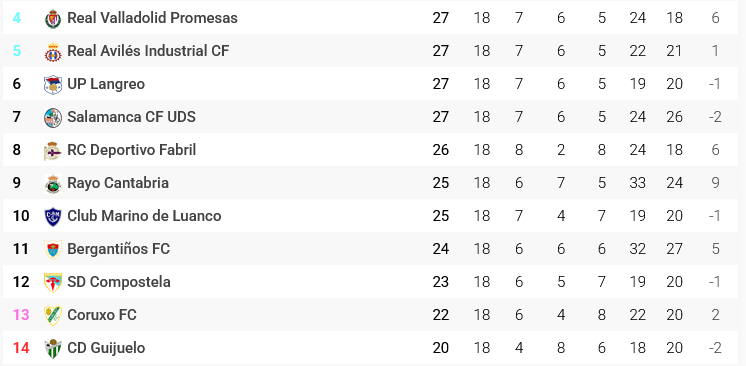
Task: Click the Real Valladolid Promesas crest icon
Action: tap(53, 19)
